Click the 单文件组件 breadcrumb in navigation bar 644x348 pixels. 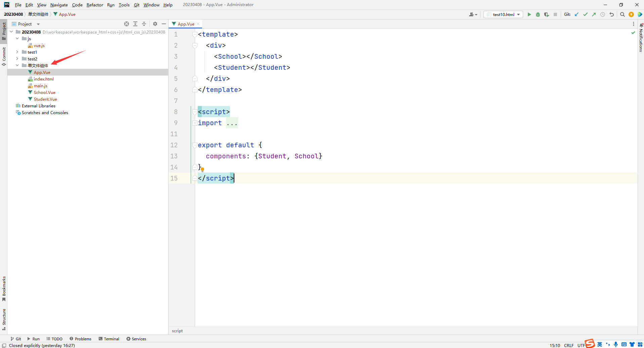(x=38, y=14)
